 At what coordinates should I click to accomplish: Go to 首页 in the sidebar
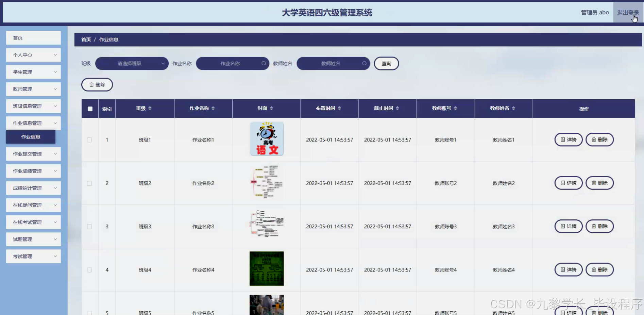point(33,38)
